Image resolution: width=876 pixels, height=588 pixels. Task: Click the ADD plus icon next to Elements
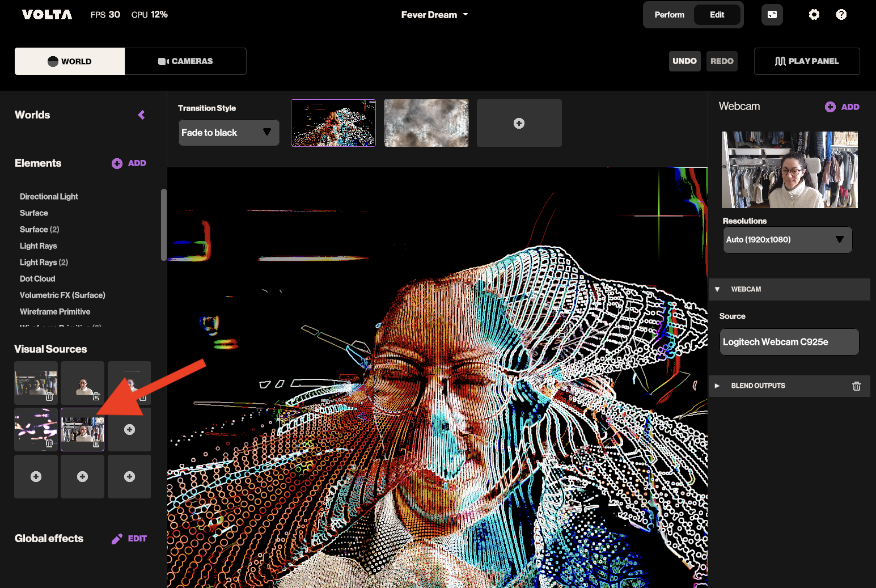point(117,163)
